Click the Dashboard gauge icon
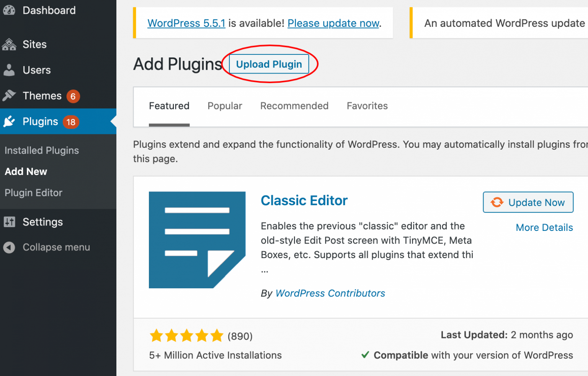This screenshot has height=376, width=588. click(x=9, y=10)
